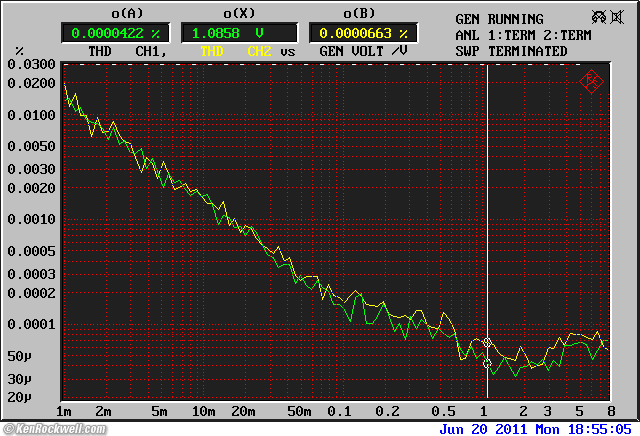Image resolution: width=640 pixels, height=436 pixels.
Task: Click the '1m' x-axis label
Action: click(x=63, y=411)
